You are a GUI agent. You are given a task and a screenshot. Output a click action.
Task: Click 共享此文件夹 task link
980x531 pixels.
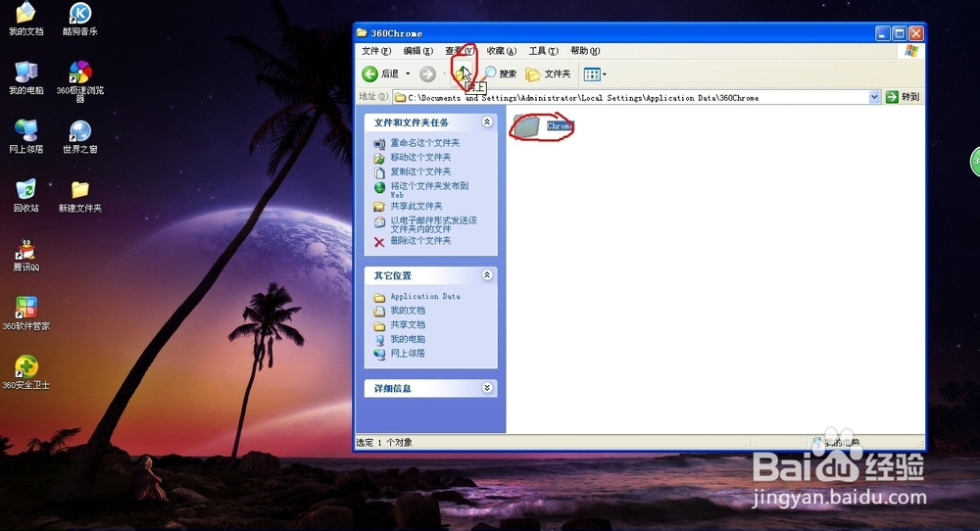point(416,206)
